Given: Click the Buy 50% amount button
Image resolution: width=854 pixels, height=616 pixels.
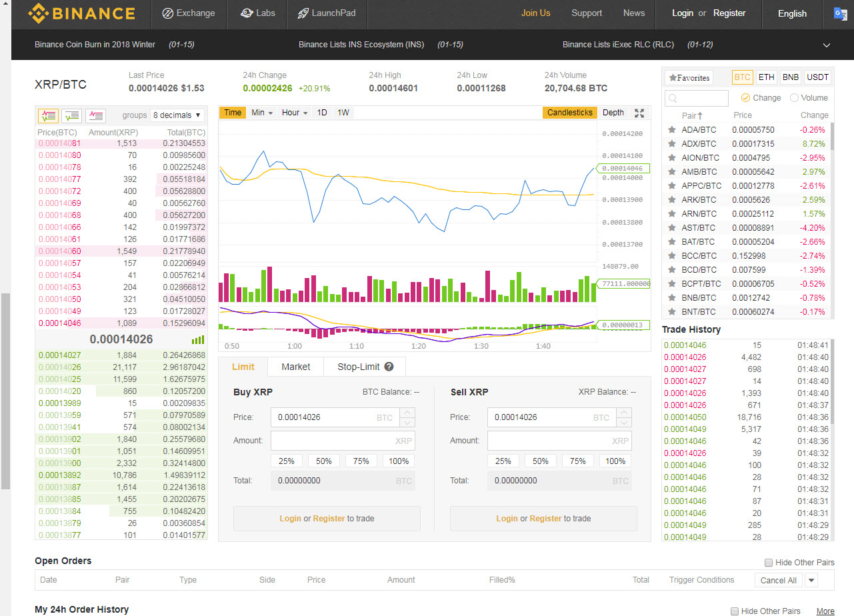Looking at the screenshot, I should (x=324, y=461).
